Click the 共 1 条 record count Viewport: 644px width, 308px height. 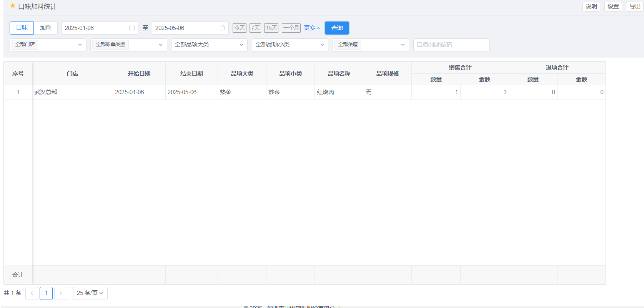[x=13, y=293]
